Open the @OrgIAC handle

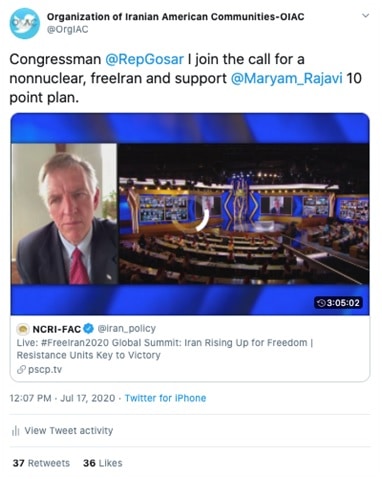(68, 30)
